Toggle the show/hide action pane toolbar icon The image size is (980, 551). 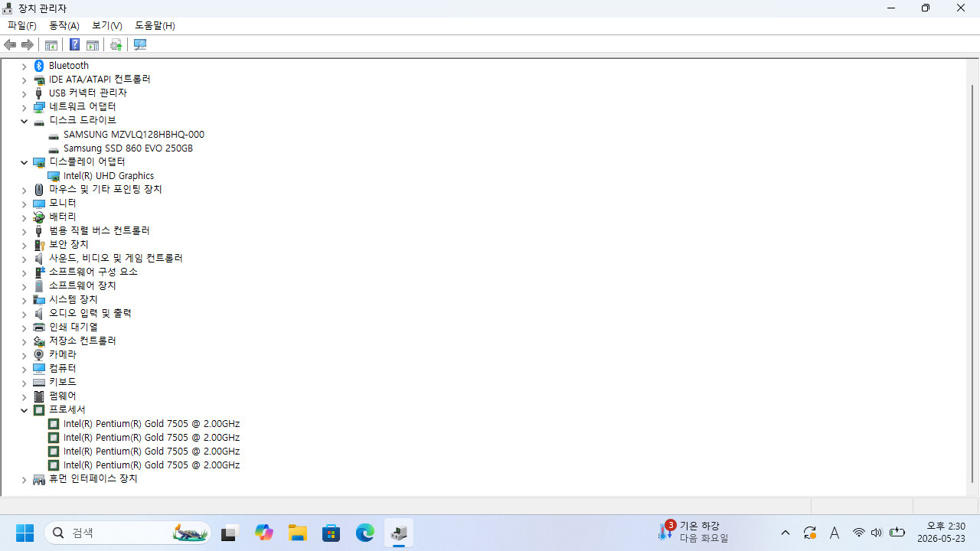click(x=93, y=44)
